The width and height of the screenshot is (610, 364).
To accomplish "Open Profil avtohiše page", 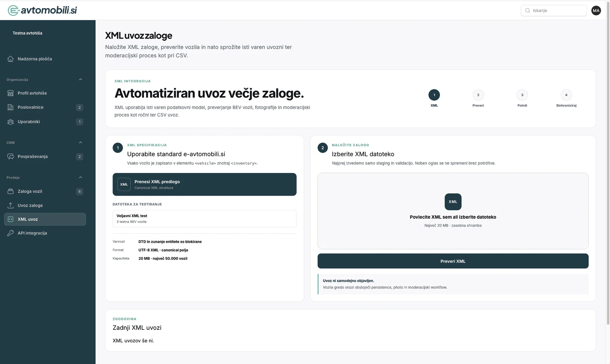I will pyautogui.click(x=45, y=93).
